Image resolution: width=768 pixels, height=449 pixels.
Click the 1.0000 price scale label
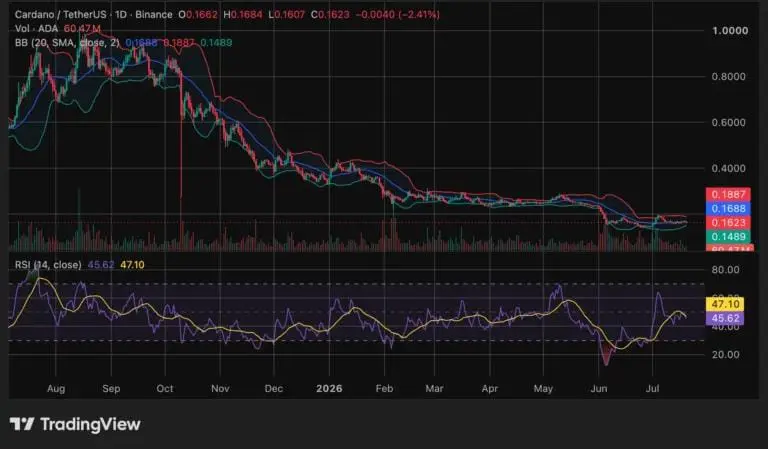[x=730, y=30]
